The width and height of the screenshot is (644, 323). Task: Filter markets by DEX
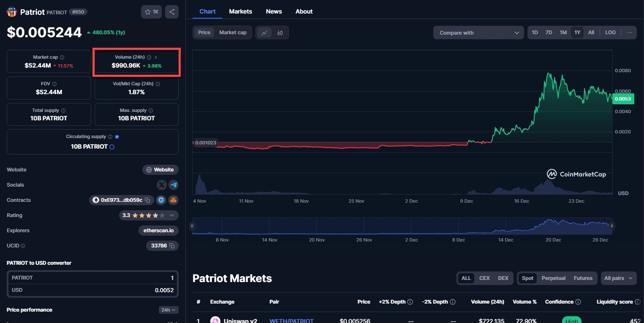tap(503, 278)
